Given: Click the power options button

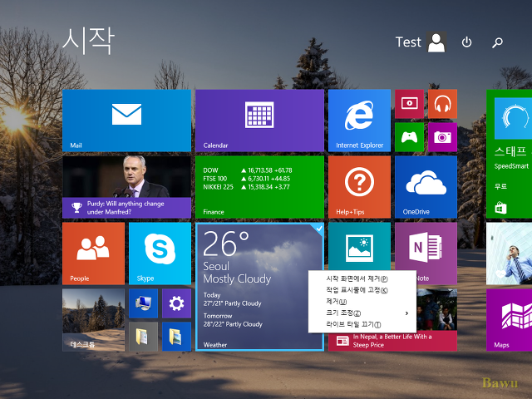Looking at the screenshot, I should [467, 42].
